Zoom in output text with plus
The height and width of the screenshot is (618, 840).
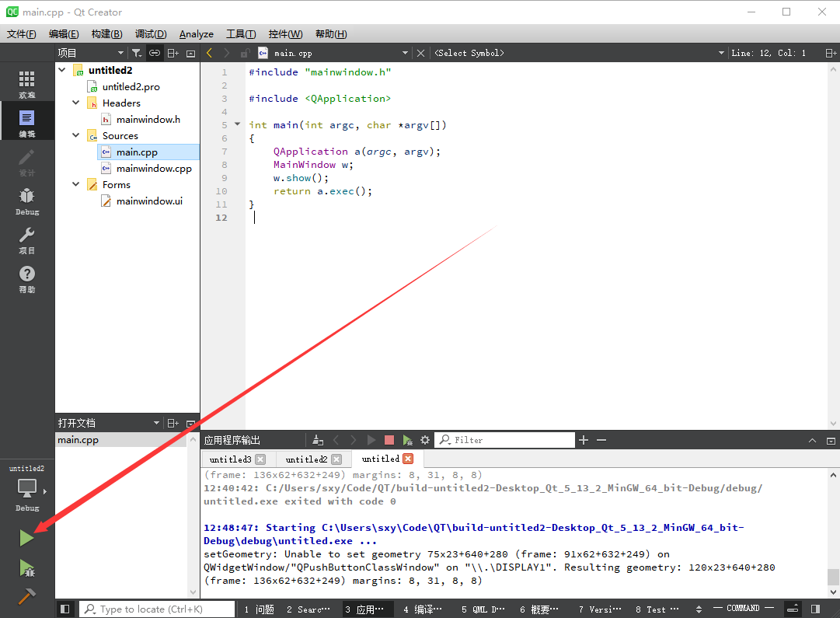click(584, 440)
